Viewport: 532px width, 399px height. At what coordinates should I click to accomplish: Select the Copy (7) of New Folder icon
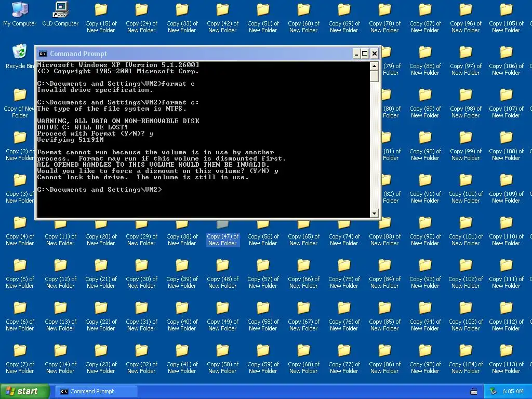coord(20,360)
